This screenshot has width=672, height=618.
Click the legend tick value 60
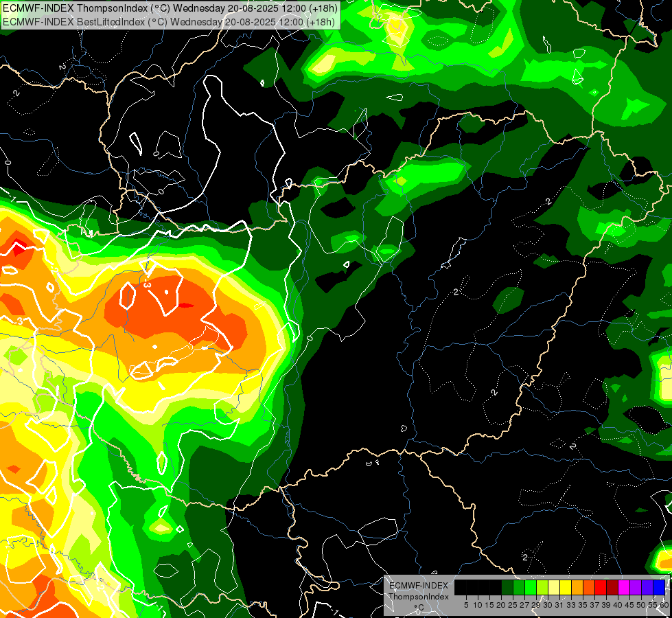tap(664, 605)
